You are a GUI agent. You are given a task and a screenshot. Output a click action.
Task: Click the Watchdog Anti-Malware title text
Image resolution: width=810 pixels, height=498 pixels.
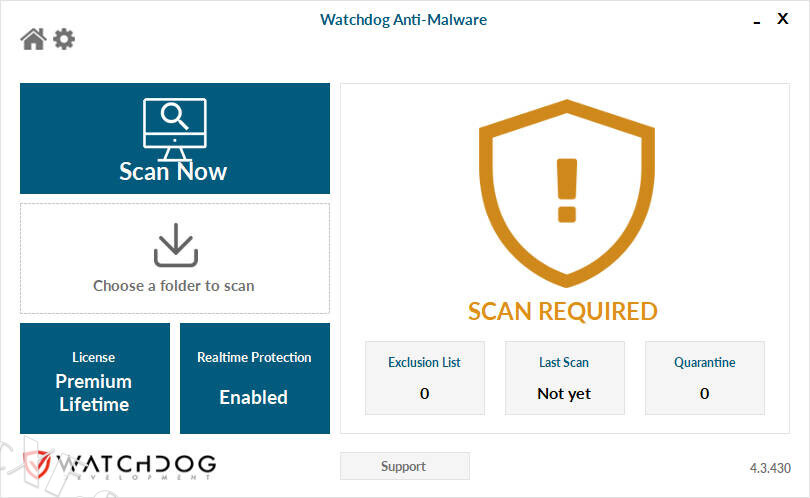coord(404,19)
